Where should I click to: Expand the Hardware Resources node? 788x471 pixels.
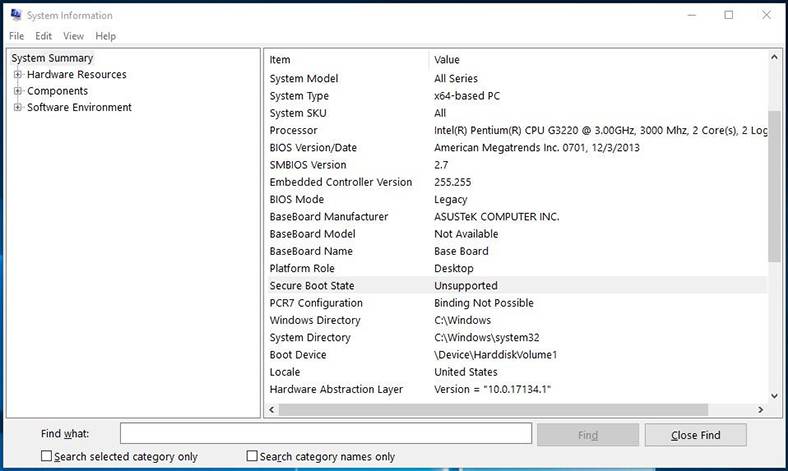point(18,74)
